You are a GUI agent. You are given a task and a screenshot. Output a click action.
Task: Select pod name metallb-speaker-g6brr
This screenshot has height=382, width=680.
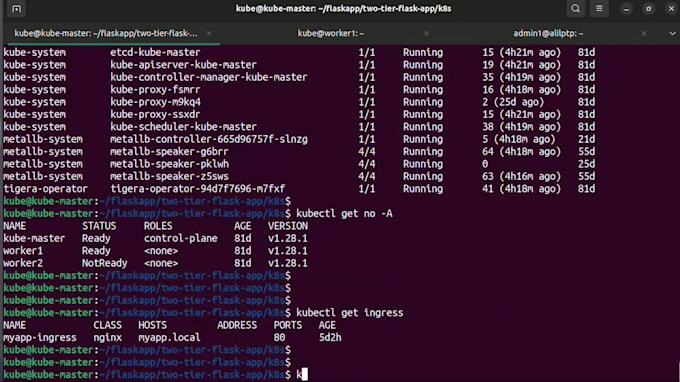click(x=169, y=152)
